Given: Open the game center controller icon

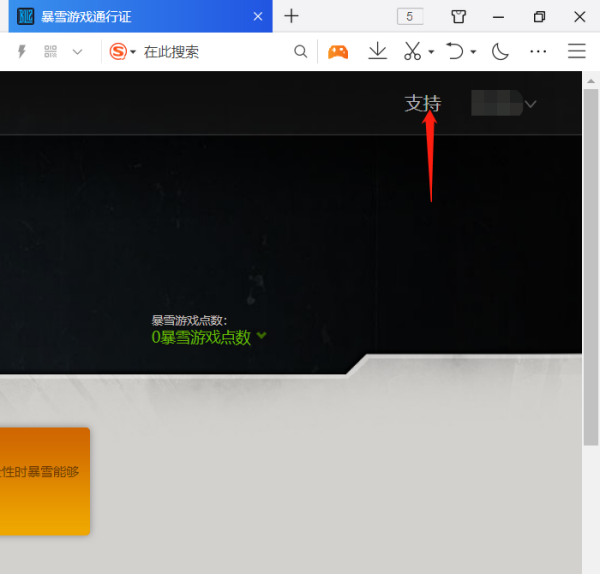Looking at the screenshot, I should pos(338,51).
